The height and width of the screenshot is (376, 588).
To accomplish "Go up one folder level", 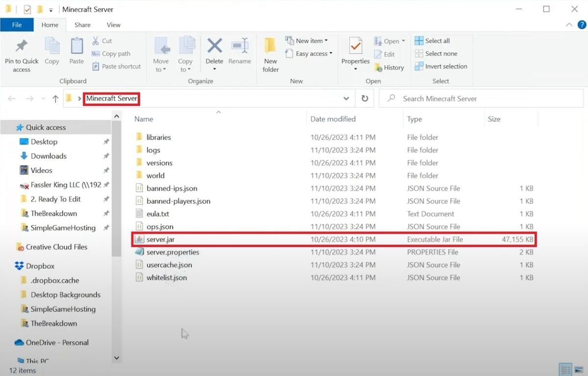I will [55, 99].
